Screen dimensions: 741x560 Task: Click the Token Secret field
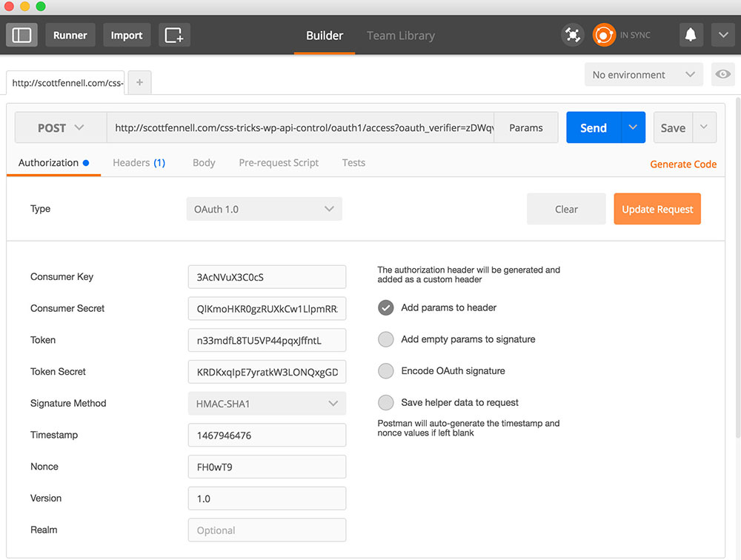(x=267, y=372)
